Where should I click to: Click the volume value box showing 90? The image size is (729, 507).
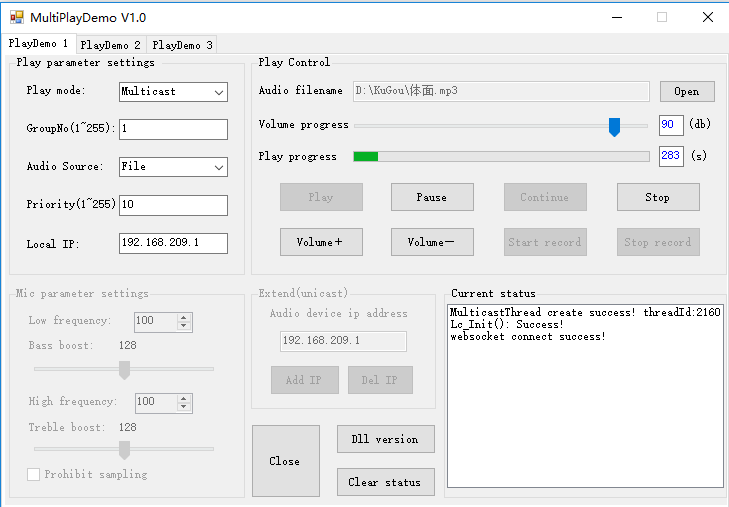[671, 125]
